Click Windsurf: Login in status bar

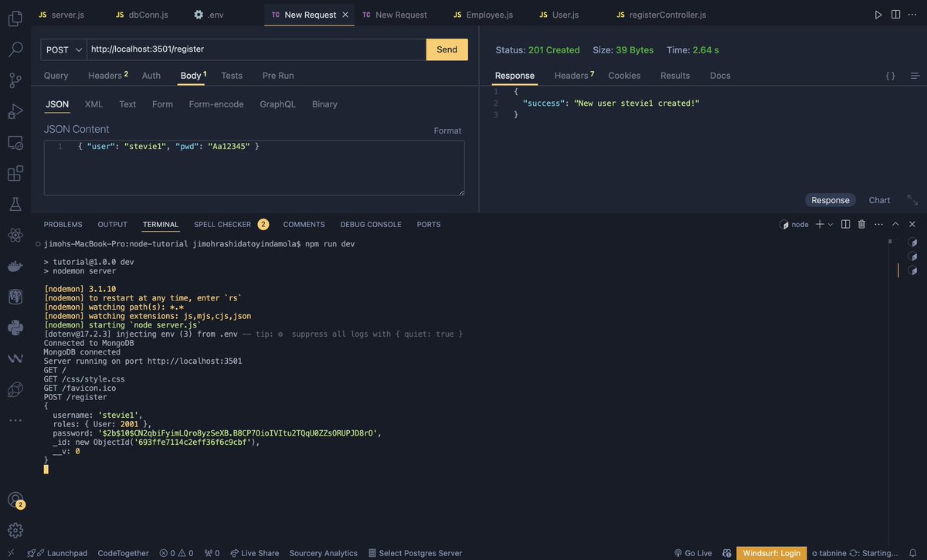click(x=772, y=553)
